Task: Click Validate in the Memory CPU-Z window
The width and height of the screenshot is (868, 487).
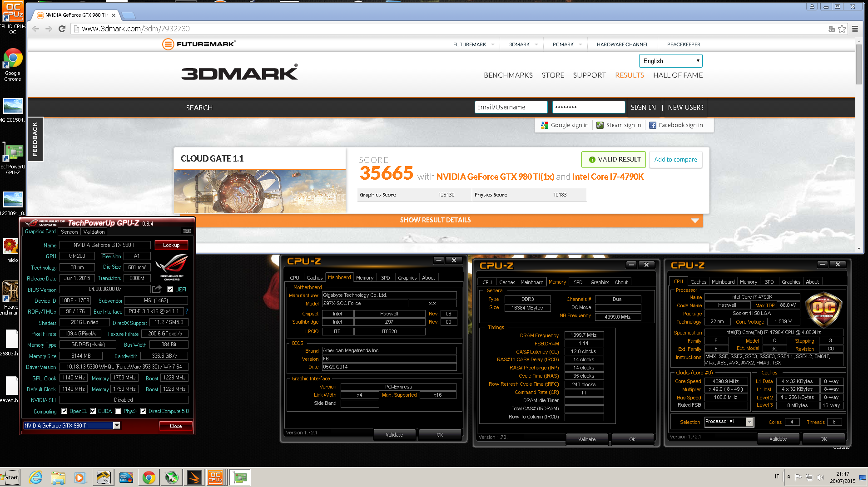Action: pyautogui.click(x=586, y=439)
